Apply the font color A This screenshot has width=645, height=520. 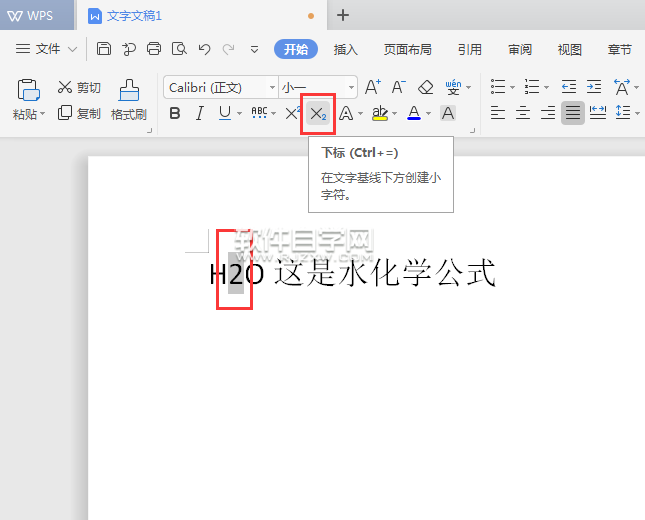[x=414, y=113]
